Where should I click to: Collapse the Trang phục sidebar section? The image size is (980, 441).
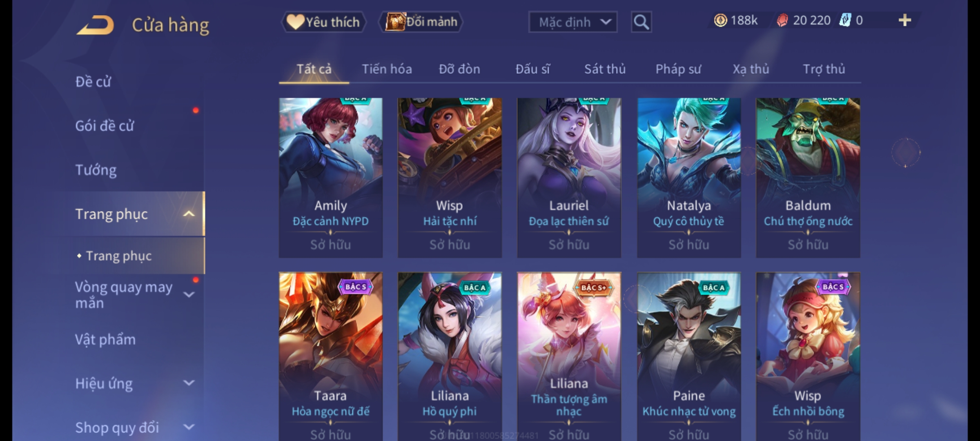point(189,214)
